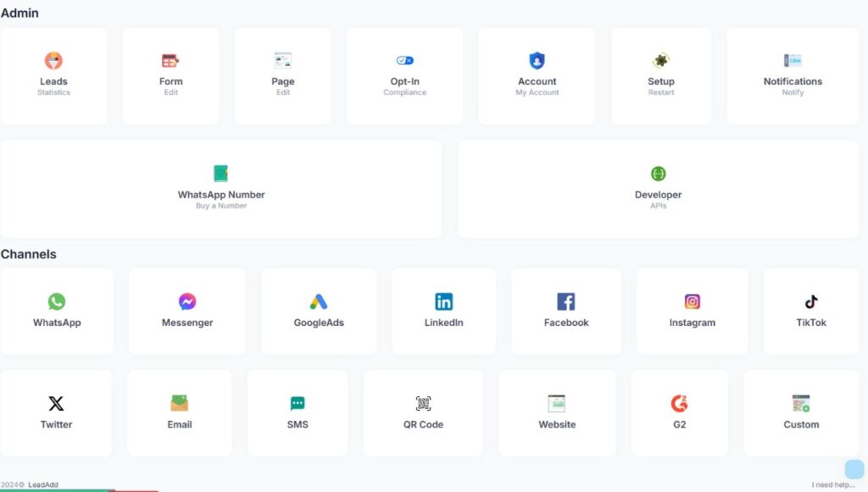Select the WhatsApp channel icon
This screenshot has width=868, height=492.
[x=57, y=301]
